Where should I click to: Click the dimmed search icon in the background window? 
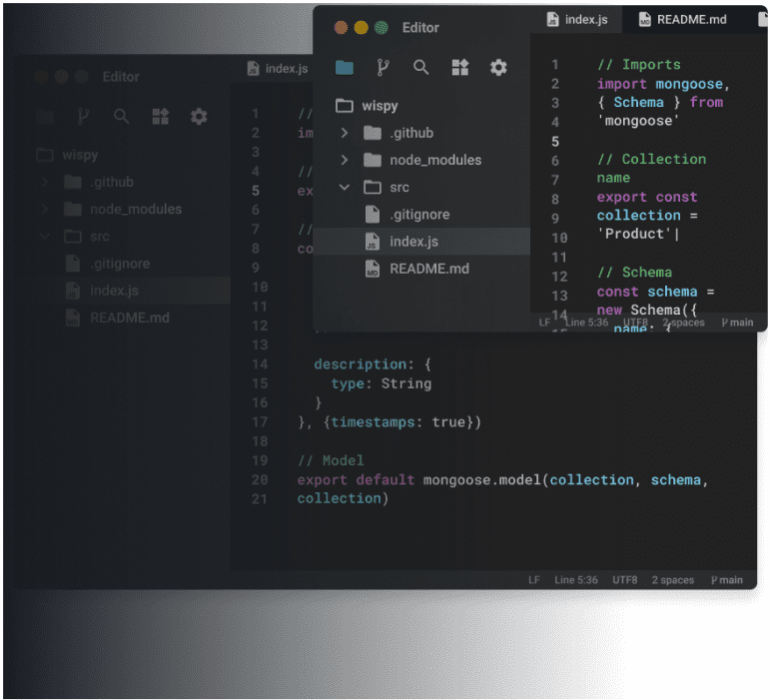[122, 117]
